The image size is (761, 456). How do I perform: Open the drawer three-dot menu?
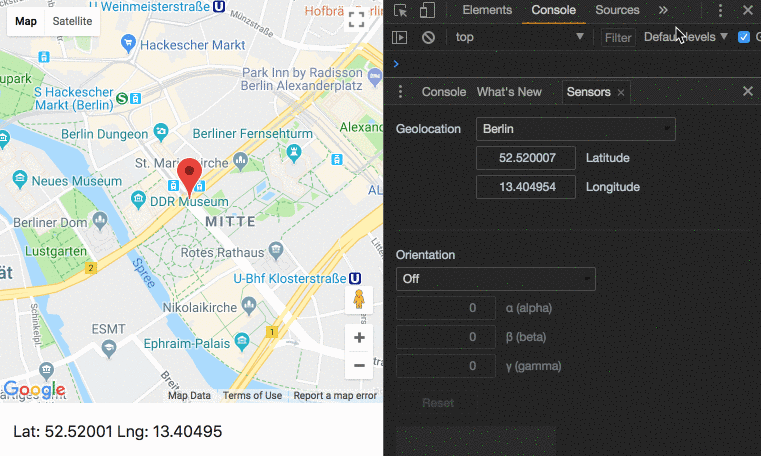400,92
